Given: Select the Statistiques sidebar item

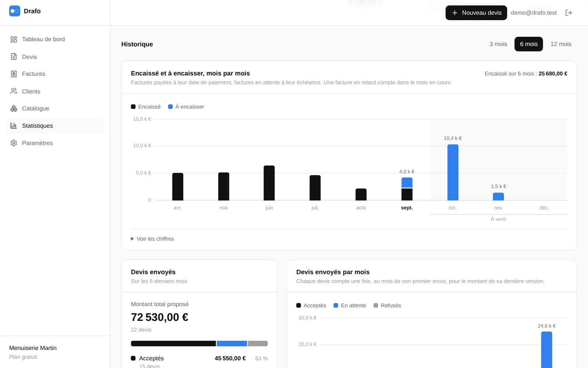Looking at the screenshot, I should coord(55,125).
